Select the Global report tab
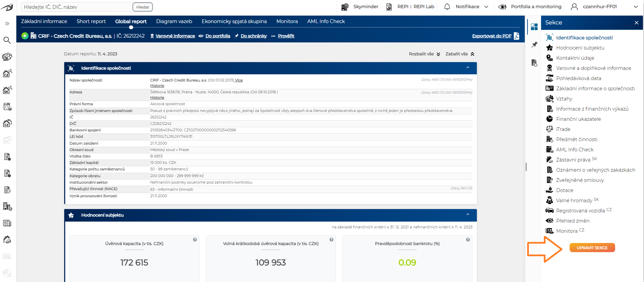Viewport: 644px width, 282px height. tap(131, 21)
